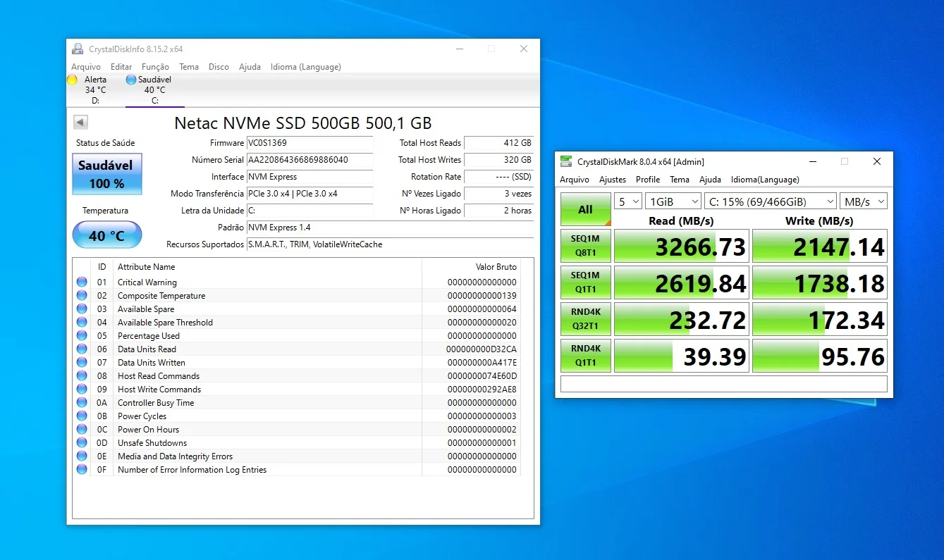The height and width of the screenshot is (560, 944).
Task: Click the Número Serial field
Action: pos(310,160)
